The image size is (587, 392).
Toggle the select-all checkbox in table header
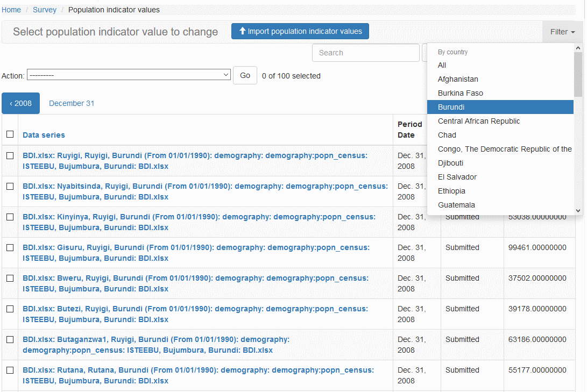tap(10, 134)
